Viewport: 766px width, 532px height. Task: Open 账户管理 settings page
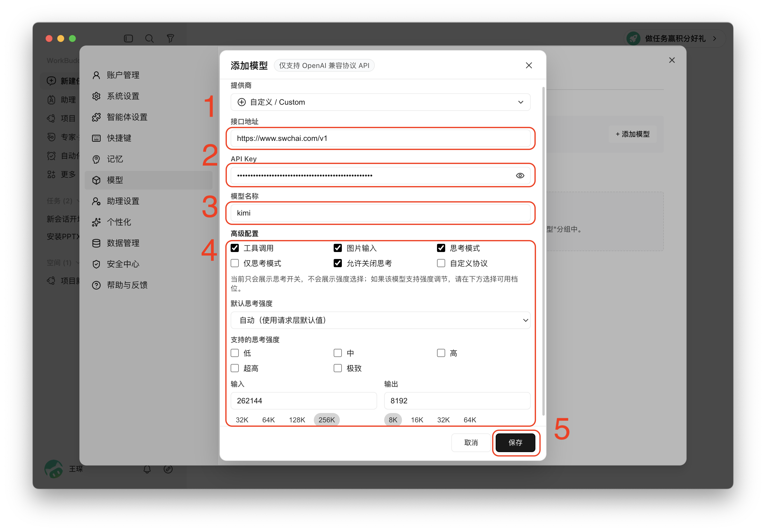pos(149,75)
